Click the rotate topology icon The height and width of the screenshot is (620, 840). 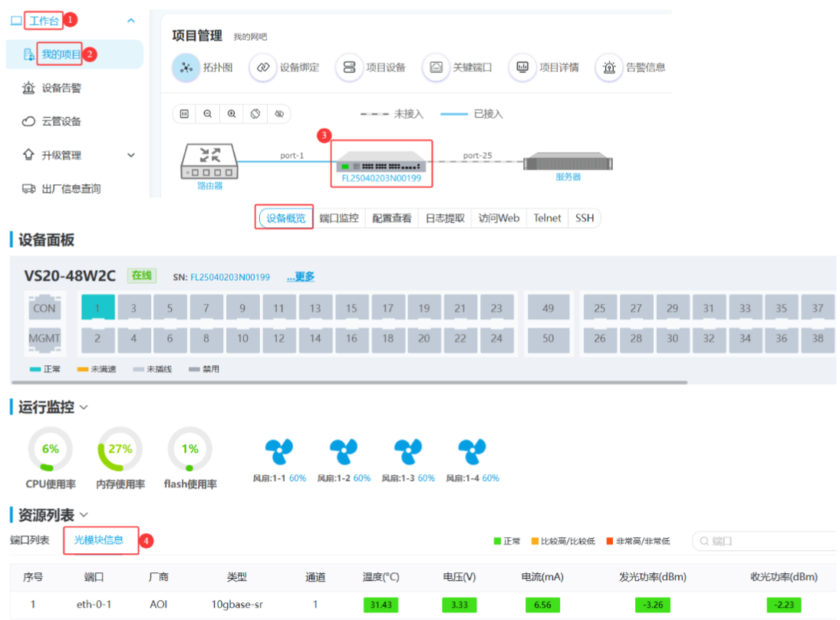pos(255,114)
